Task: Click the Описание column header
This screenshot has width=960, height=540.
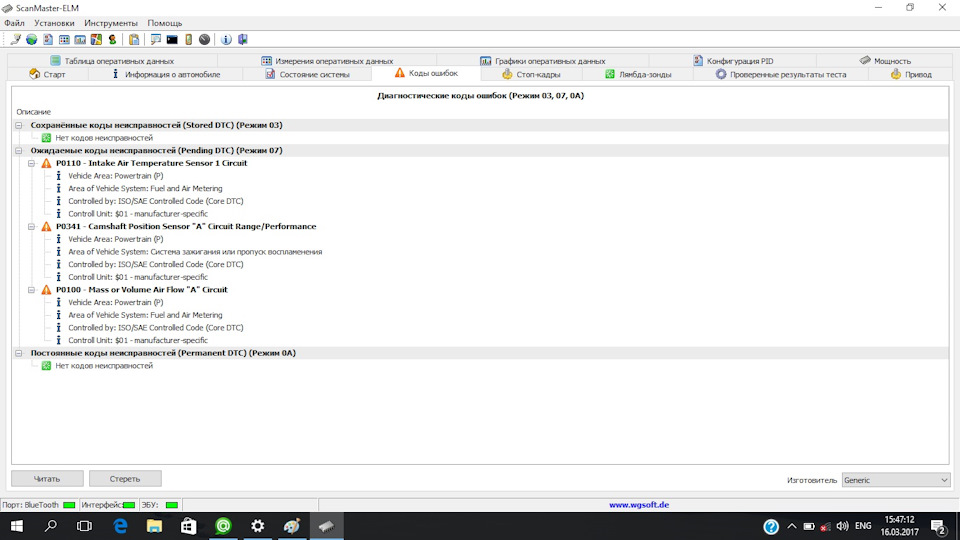Action: tap(34, 112)
